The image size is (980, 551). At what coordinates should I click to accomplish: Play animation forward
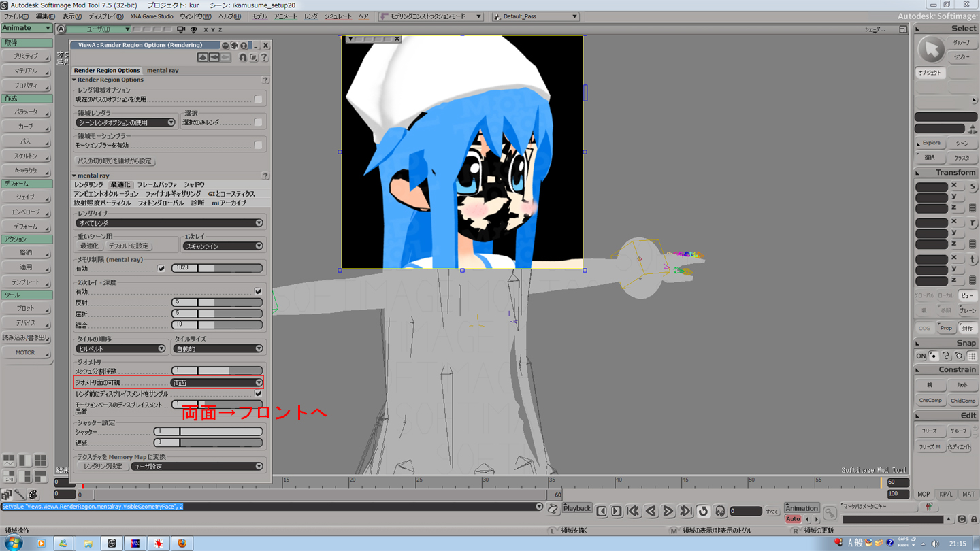click(x=668, y=511)
